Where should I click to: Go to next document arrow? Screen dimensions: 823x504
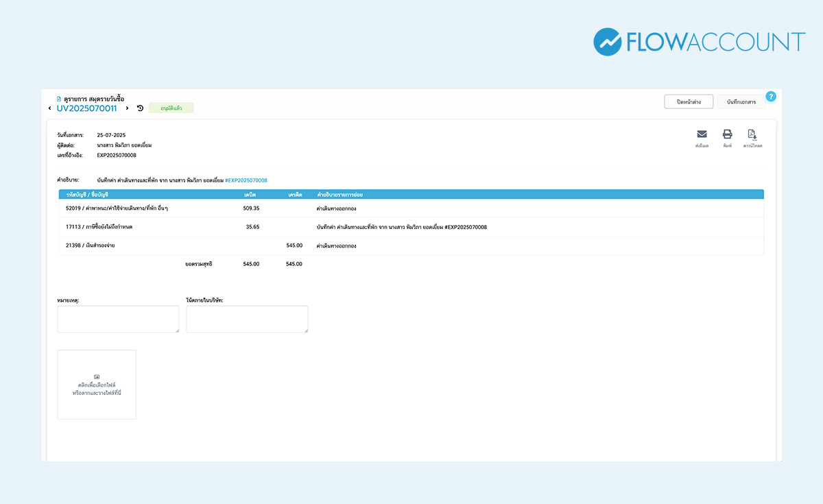(127, 108)
